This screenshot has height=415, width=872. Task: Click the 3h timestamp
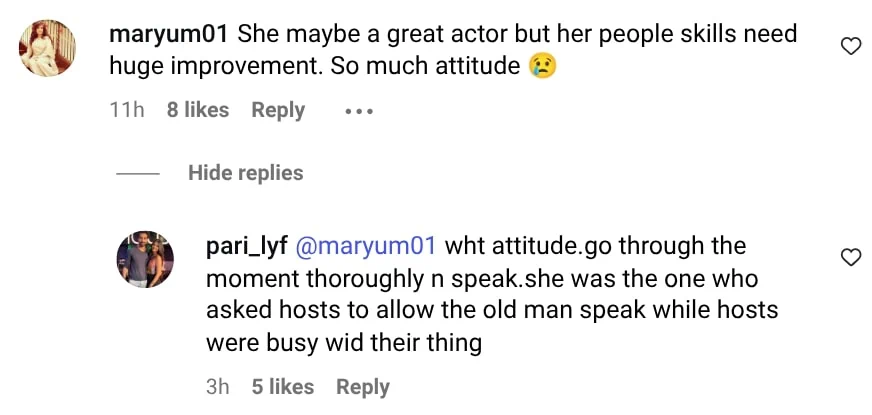217,387
